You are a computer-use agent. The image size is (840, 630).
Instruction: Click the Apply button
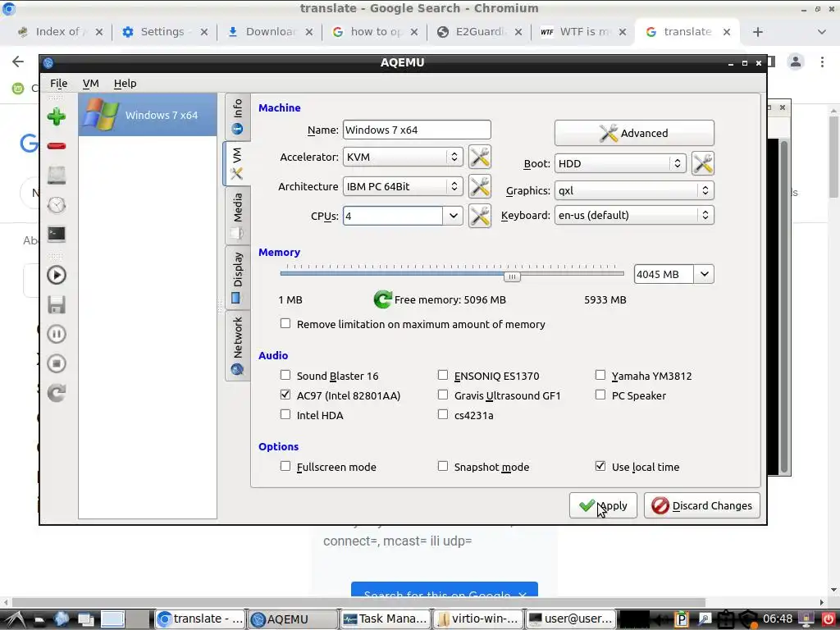[603, 505]
